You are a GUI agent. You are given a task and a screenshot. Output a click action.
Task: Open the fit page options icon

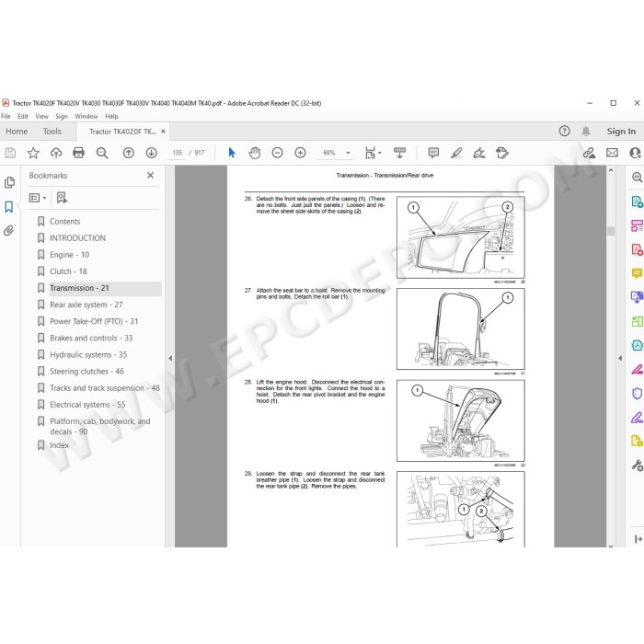(373, 154)
